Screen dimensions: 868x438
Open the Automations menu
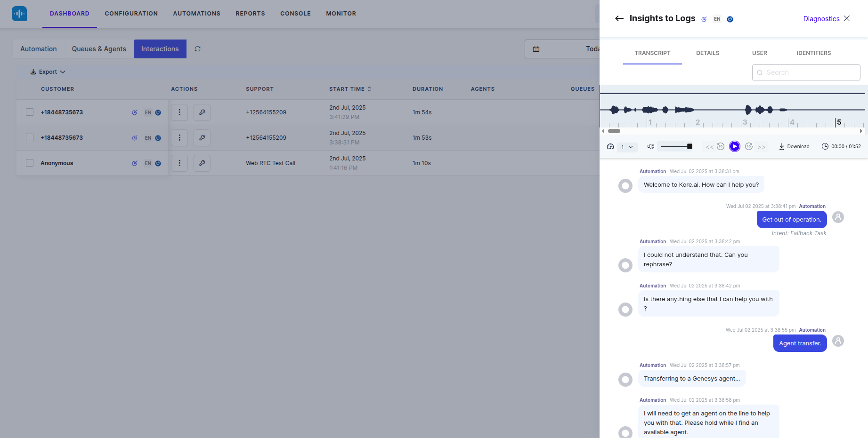(x=197, y=14)
